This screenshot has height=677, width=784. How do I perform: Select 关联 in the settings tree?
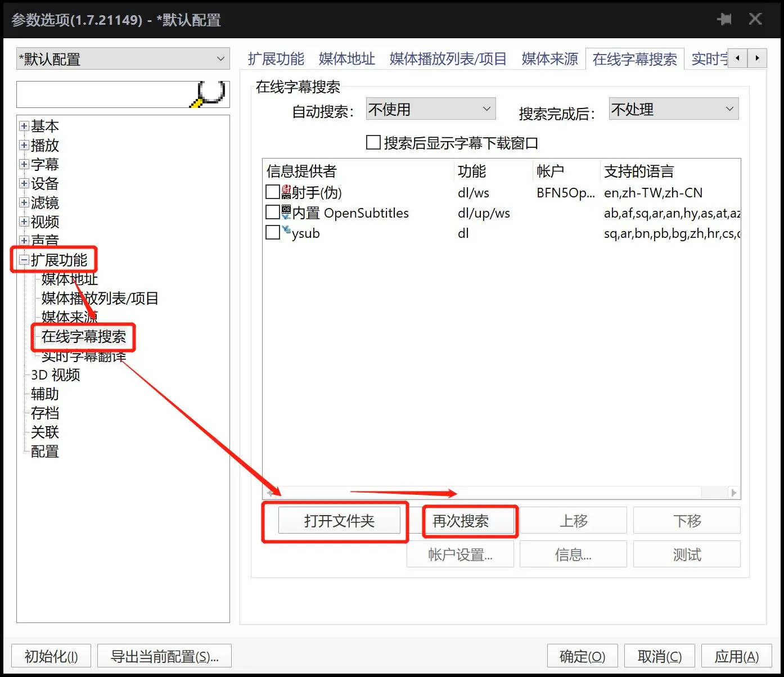tap(45, 432)
